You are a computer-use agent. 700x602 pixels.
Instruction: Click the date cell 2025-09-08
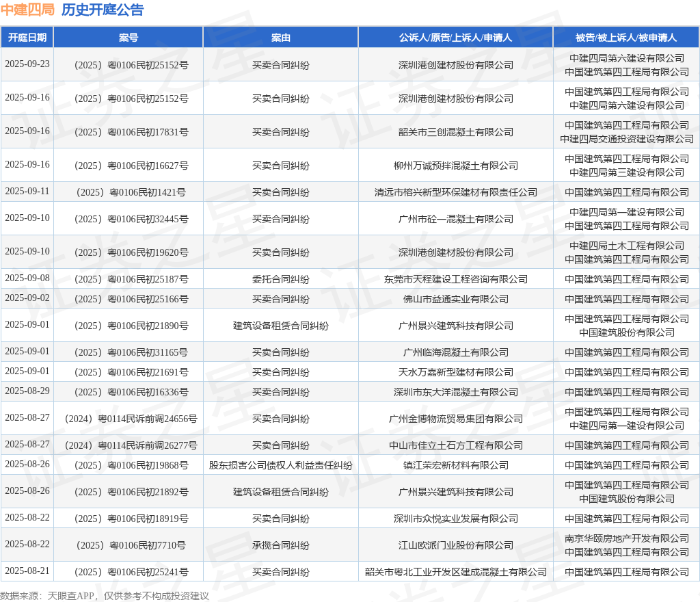click(x=27, y=278)
